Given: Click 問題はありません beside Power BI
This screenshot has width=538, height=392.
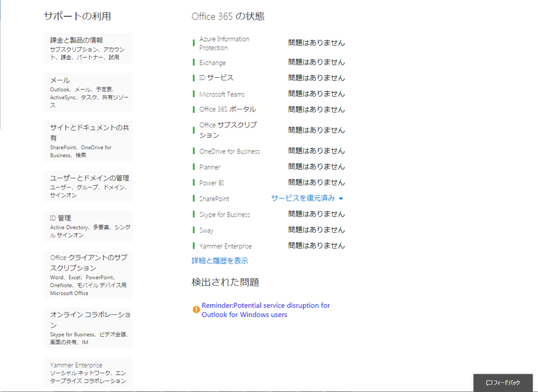Looking at the screenshot, I should click(x=316, y=182).
